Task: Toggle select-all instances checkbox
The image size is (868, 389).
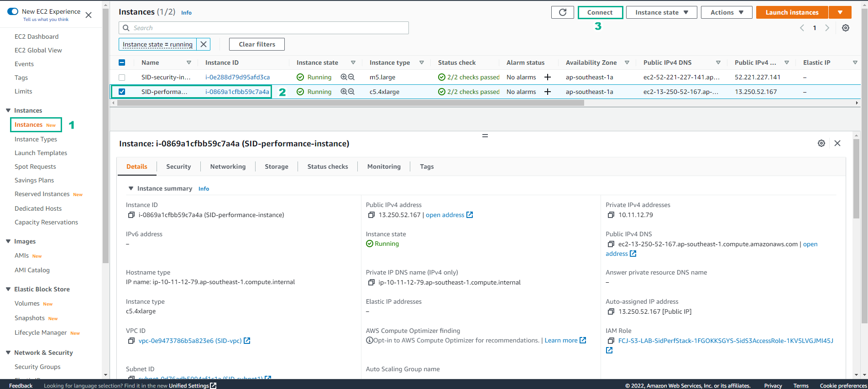Action: click(122, 62)
